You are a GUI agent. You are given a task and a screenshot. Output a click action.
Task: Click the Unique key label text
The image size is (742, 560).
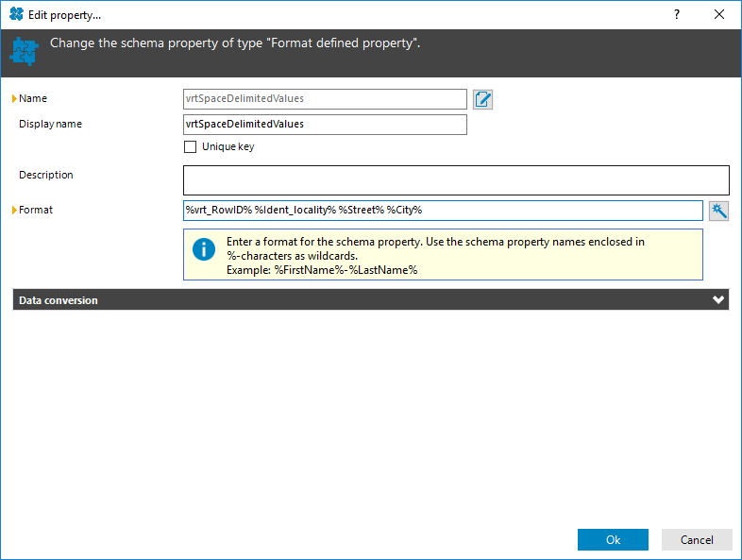(x=228, y=146)
